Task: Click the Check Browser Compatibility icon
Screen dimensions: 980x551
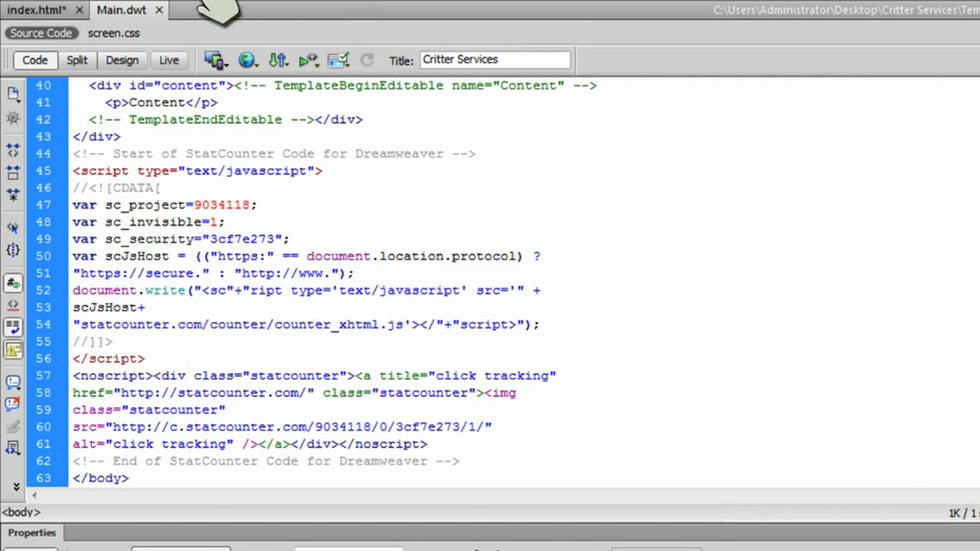Action: [338, 59]
